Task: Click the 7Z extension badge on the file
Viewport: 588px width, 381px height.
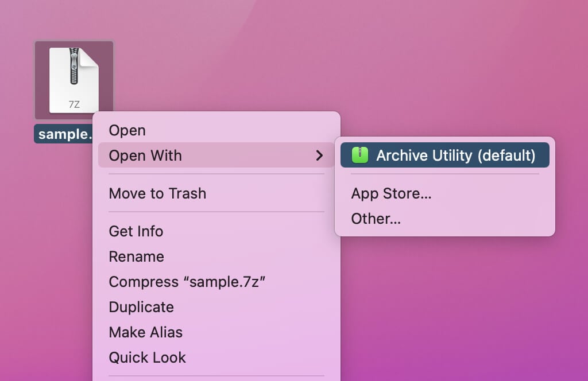Action: coord(74,104)
